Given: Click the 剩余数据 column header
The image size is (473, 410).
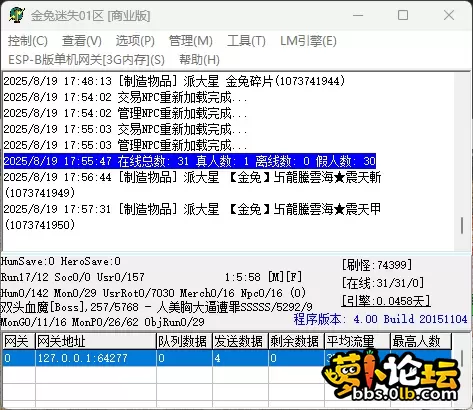Looking at the screenshot, I should [296, 341].
